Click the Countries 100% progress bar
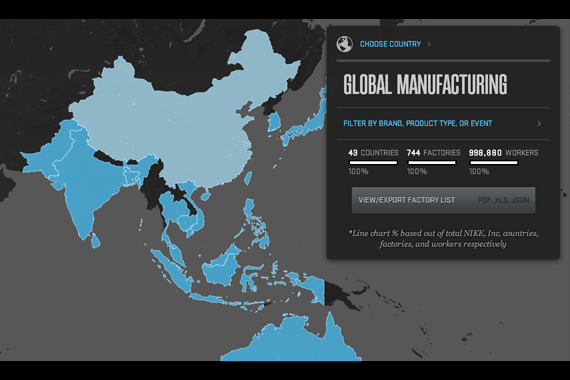 [373, 163]
